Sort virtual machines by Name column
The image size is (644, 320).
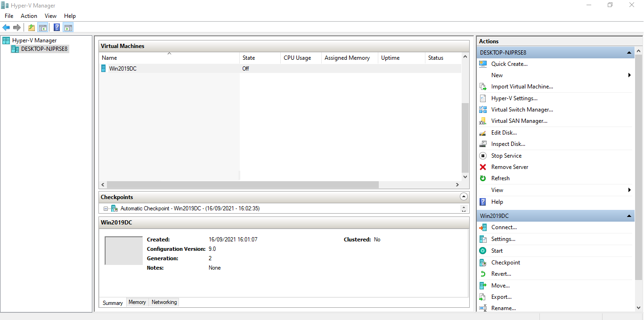point(170,58)
